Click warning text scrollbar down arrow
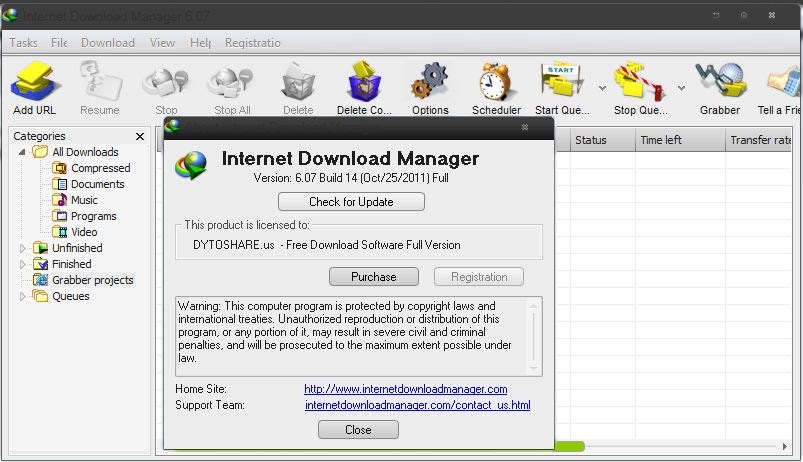The height and width of the screenshot is (462, 803). tap(534, 369)
